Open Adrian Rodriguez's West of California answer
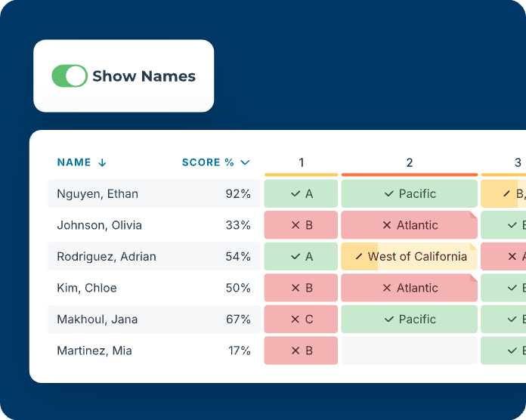Viewport: 526px width, 420px height. click(x=409, y=257)
